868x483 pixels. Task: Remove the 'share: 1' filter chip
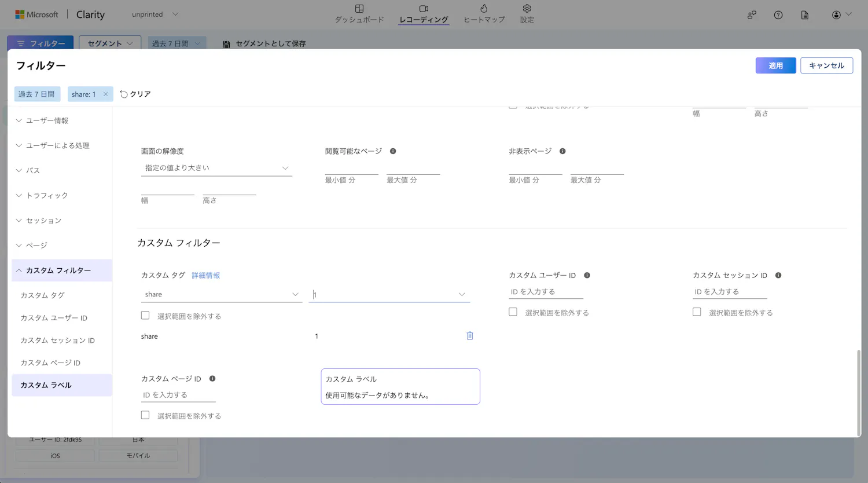(105, 94)
